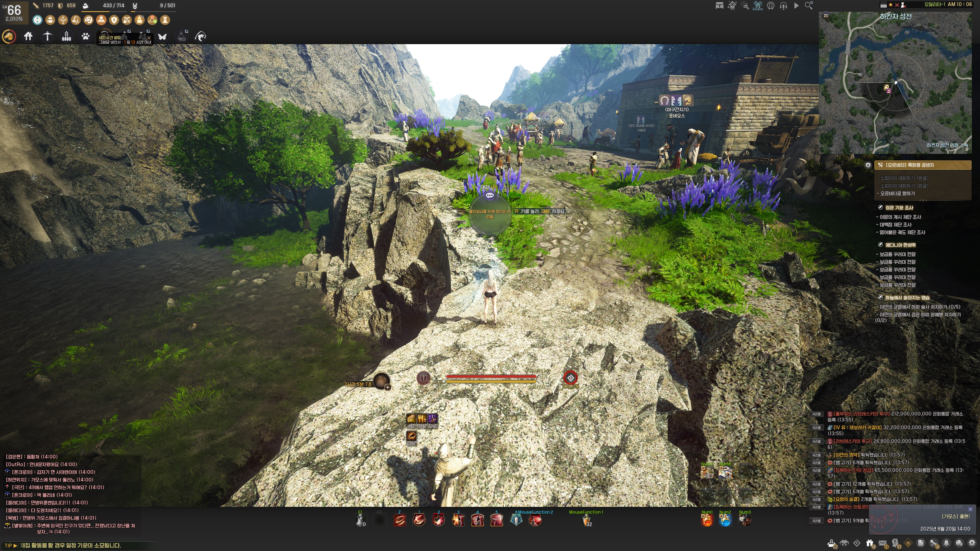Toggle the minimap 2D view button

[x=826, y=16]
